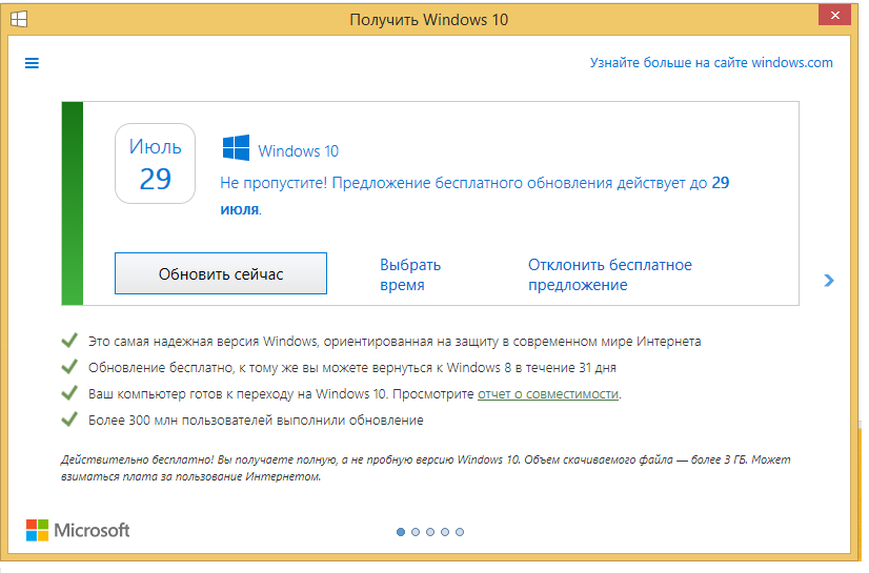Image resolution: width=869 pixels, height=573 pixels.
Task: Advance to next slide with right chevron
Action: [x=829, y=280]
